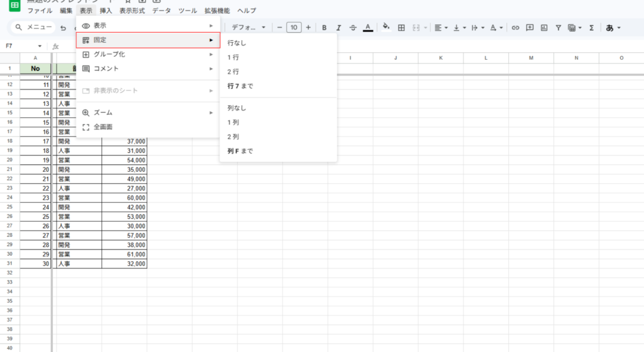Expand the font family dropdown
Viewport: 644px width, 352px height.
248,28
